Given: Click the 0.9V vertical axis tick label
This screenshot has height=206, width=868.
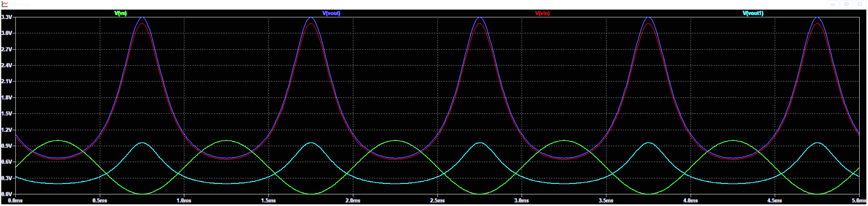Looking at the screenshot, I should (7, 146).
